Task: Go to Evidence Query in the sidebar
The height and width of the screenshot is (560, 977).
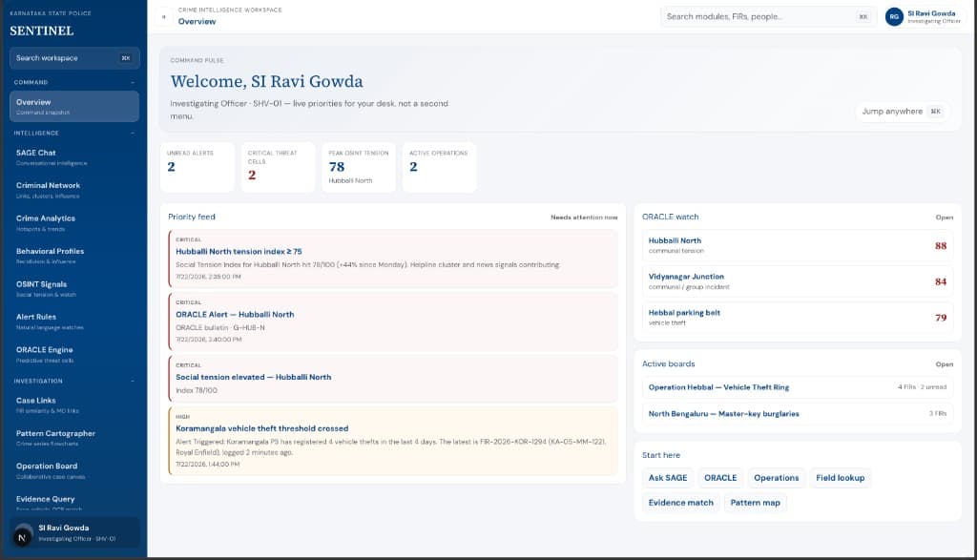Action: tap(74, 502)
